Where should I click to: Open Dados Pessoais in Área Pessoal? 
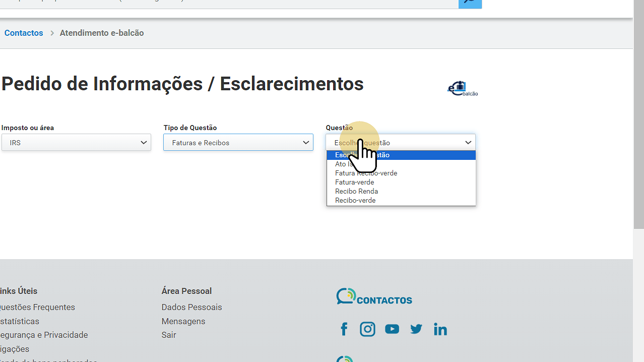click(x=191, y=307)
